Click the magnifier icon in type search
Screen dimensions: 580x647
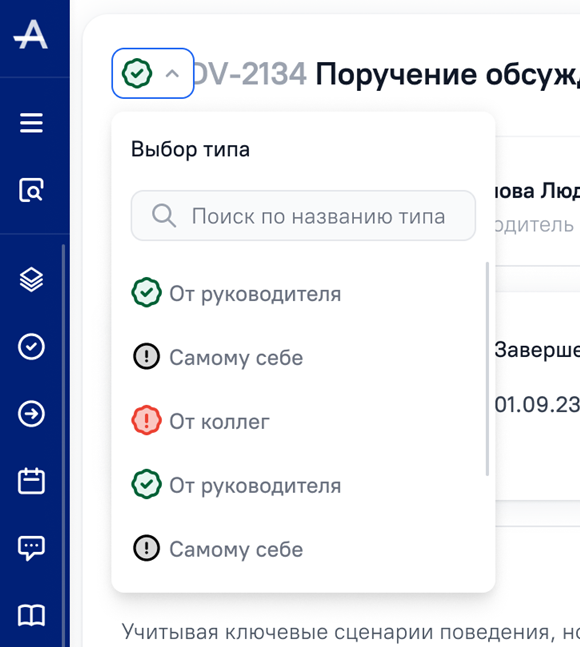coord(164,216)
